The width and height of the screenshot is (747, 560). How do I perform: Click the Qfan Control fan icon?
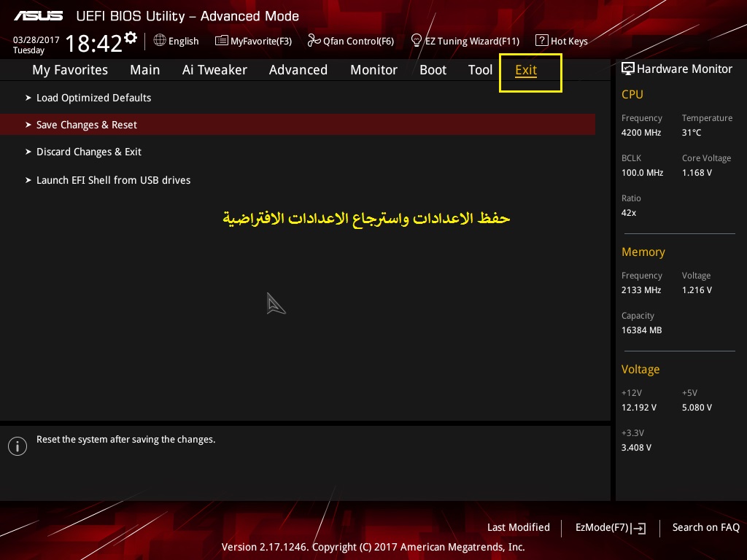314,41
